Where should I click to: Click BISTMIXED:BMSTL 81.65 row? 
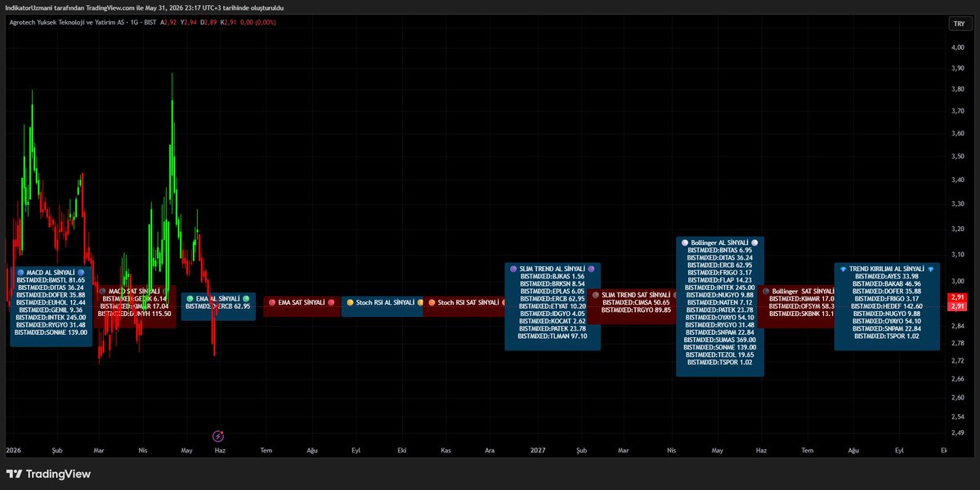[51, 280]
